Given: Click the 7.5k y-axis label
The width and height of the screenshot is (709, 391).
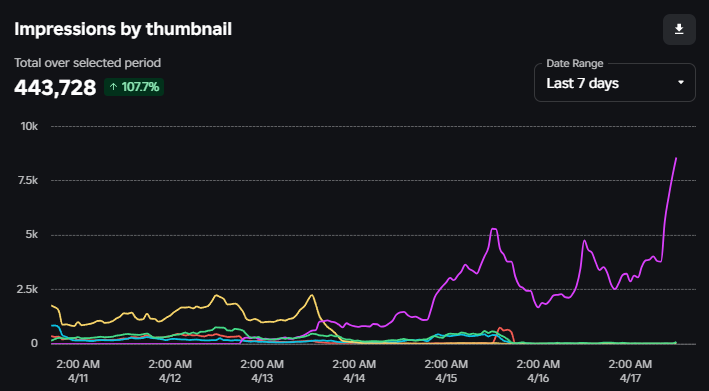Looking at the screenshot, I should point(28,180).
